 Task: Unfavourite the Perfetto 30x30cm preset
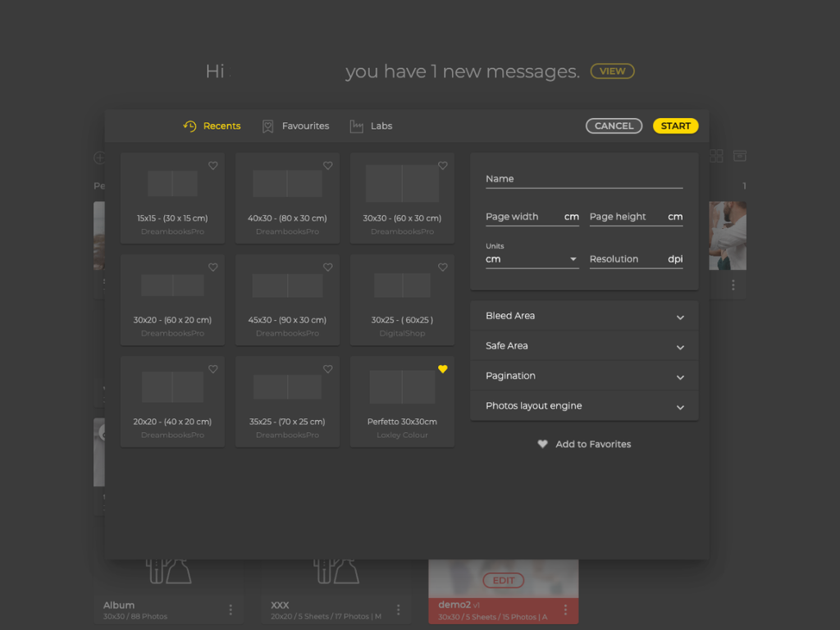442,369
